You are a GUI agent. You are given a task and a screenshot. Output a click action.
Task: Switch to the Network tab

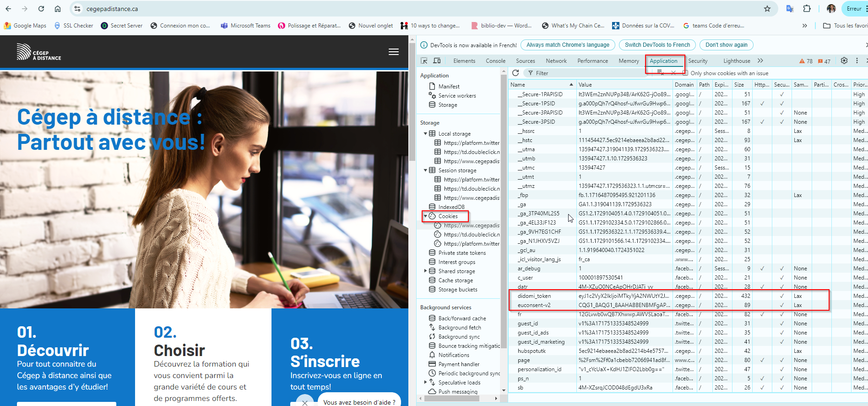556,61
